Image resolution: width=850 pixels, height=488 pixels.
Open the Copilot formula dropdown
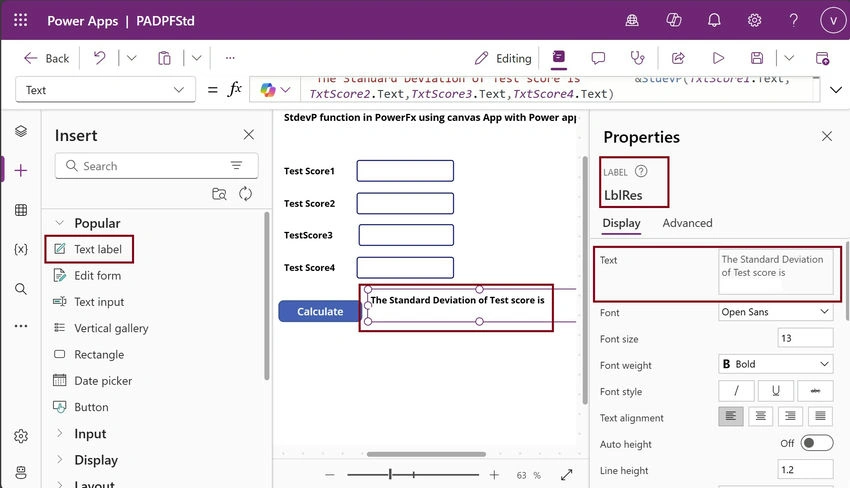coord(275,89)
